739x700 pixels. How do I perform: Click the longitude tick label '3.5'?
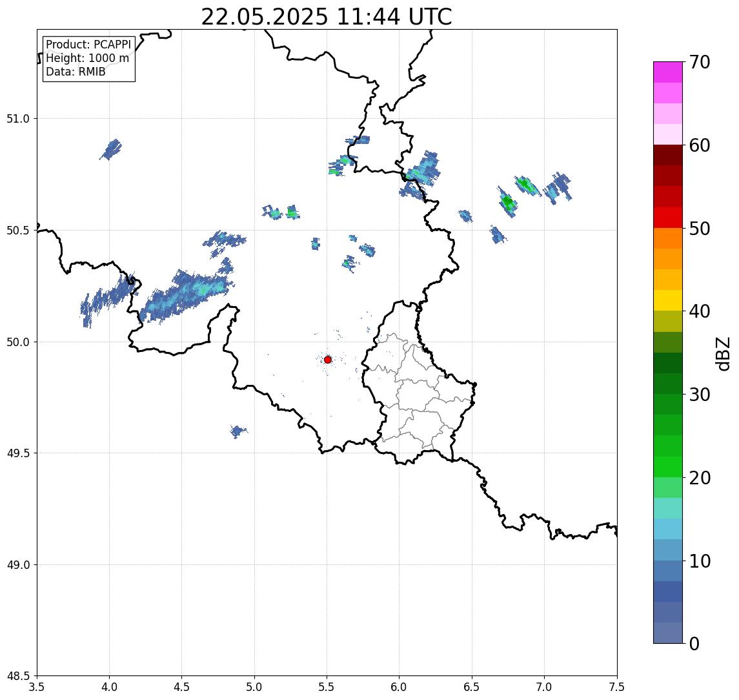click(37, 687)
